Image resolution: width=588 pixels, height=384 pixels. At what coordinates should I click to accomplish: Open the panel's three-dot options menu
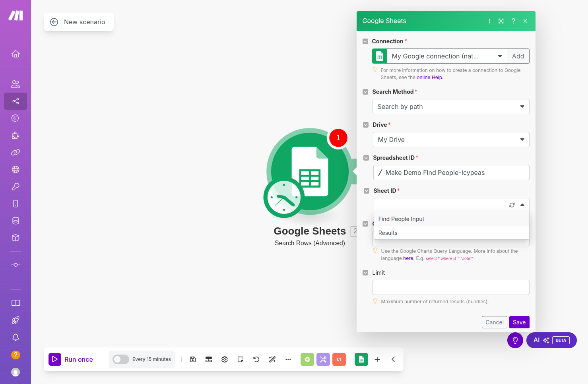click(489, 21)
